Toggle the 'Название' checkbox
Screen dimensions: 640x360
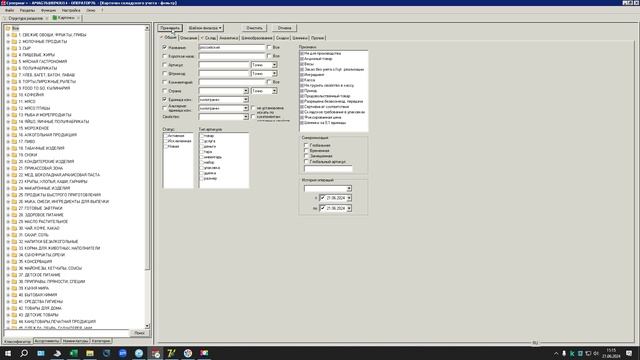coord(164,47)
